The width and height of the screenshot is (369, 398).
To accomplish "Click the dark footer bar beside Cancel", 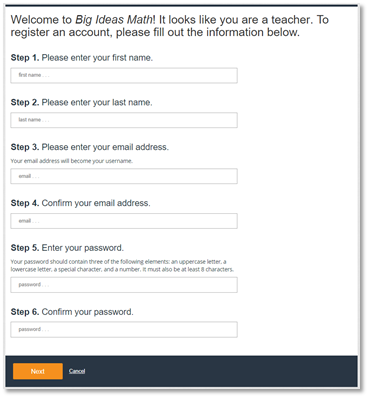I will click(220, 371).
